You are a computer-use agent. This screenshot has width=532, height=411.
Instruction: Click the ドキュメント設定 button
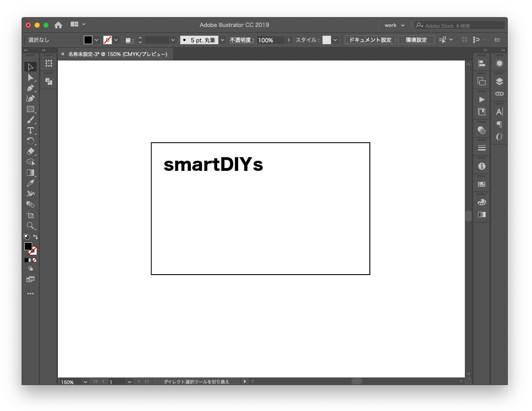coord(370,40)
